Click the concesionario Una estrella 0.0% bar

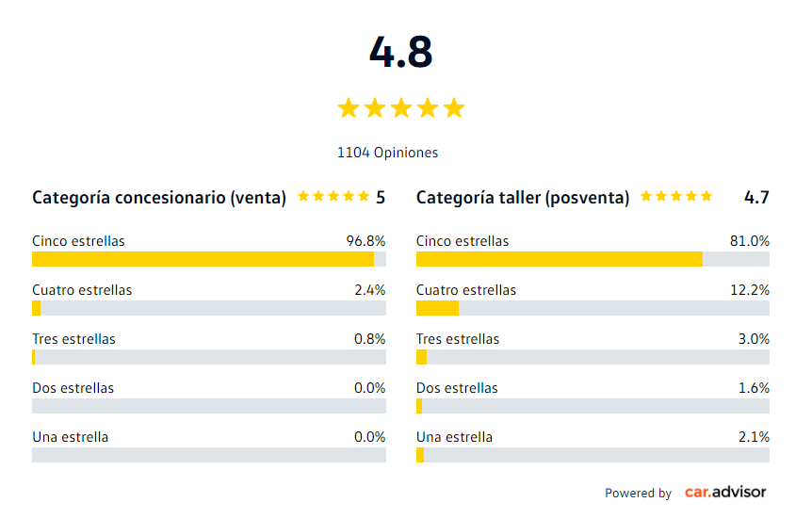(208, 455)
